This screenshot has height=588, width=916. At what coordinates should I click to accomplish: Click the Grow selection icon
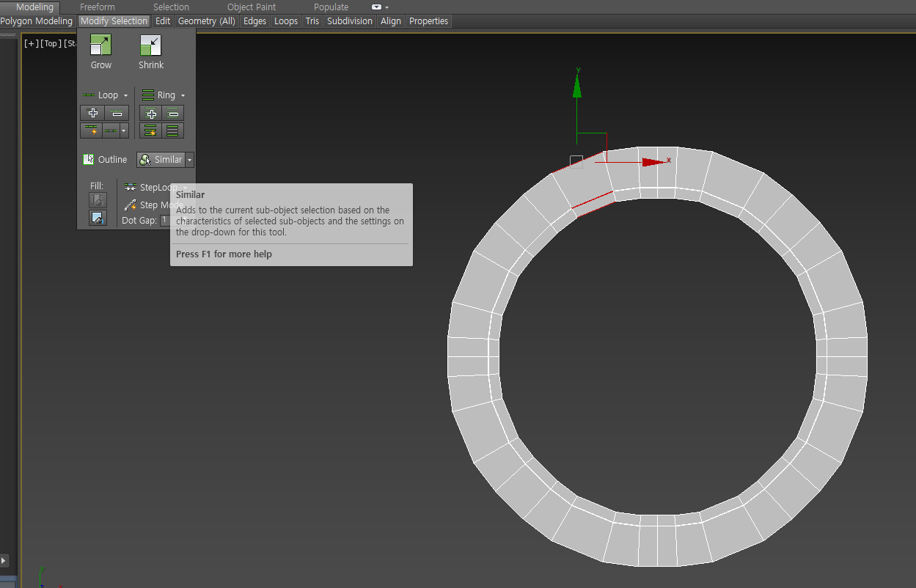coord(100,45)
